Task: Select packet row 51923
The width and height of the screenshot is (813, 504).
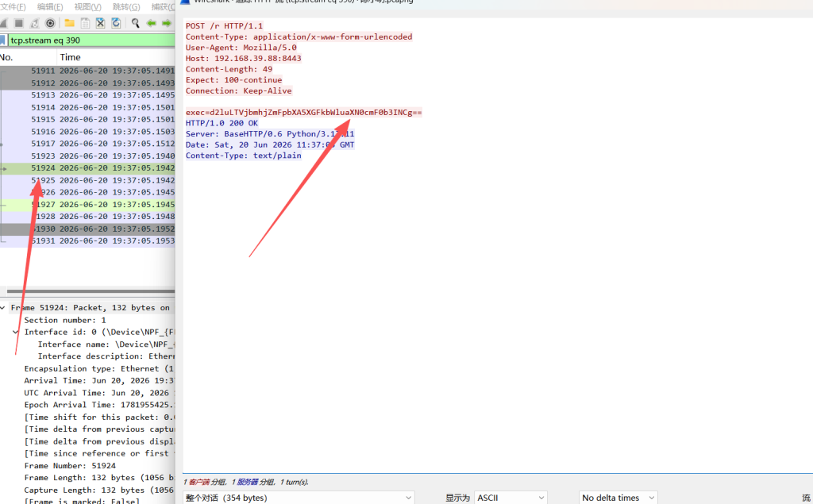Action: pos(87,156)
